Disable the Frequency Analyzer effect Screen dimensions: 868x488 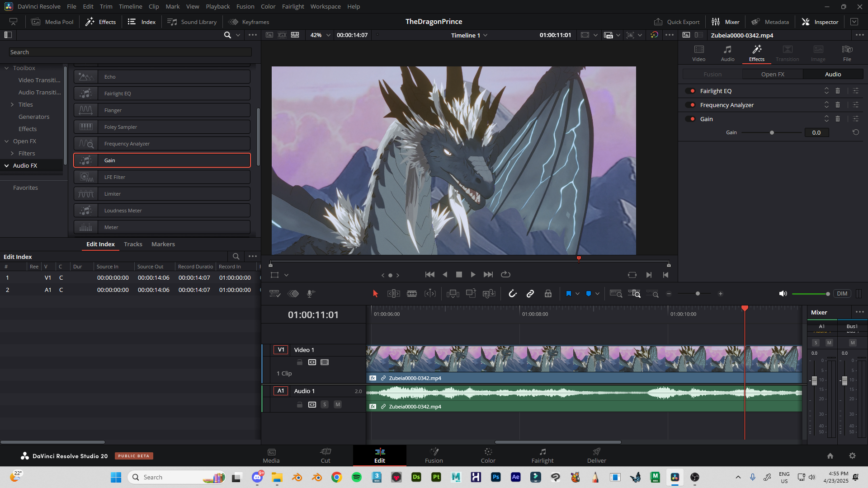coord(690,105)
